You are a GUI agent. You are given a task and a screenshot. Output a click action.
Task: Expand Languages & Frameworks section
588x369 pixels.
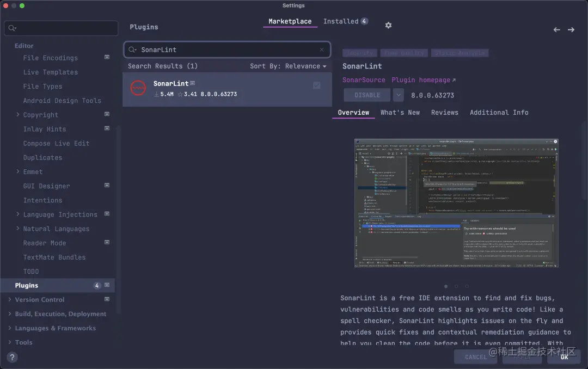tap(10, 328)
